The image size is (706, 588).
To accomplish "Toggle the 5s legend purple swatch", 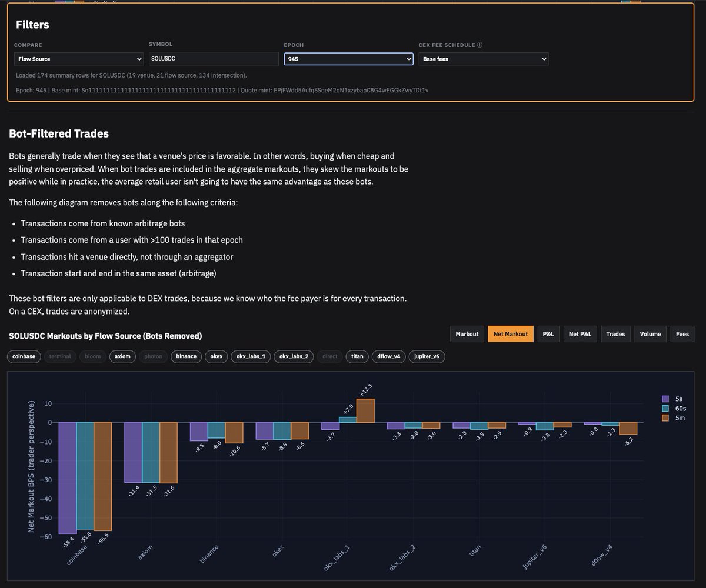I will click(665, 399).
